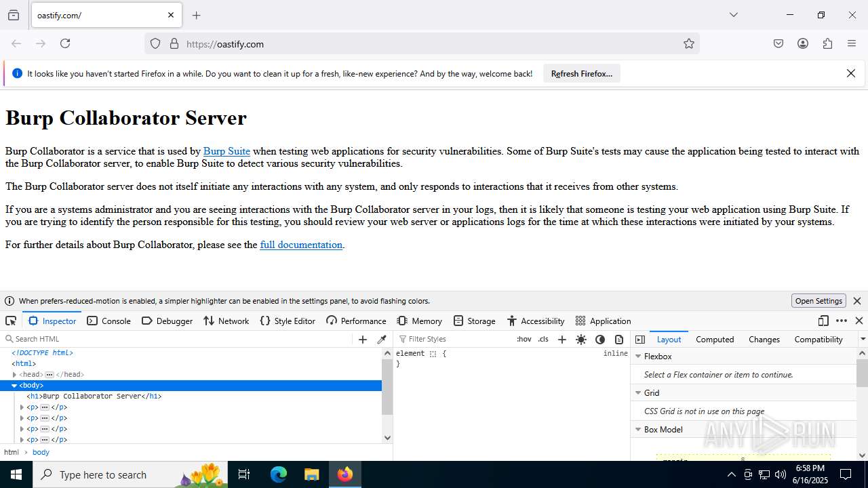Toggle print media simulation

[619, 340]
